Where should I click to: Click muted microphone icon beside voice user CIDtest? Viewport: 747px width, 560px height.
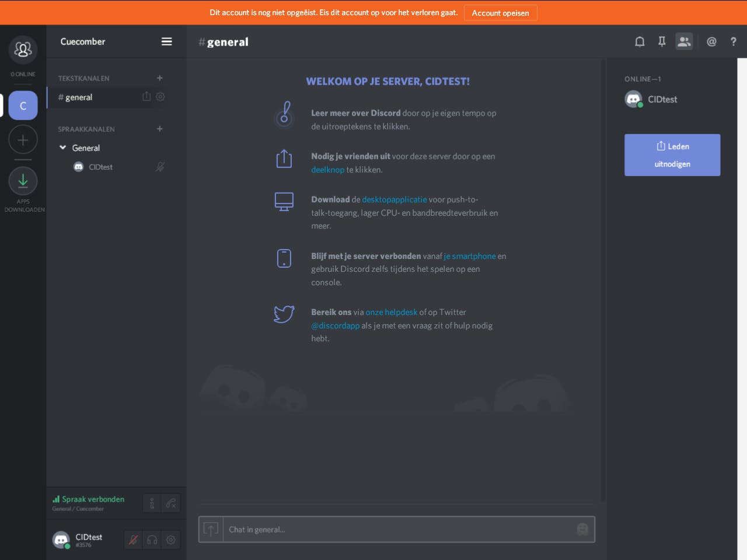point(160,167)
